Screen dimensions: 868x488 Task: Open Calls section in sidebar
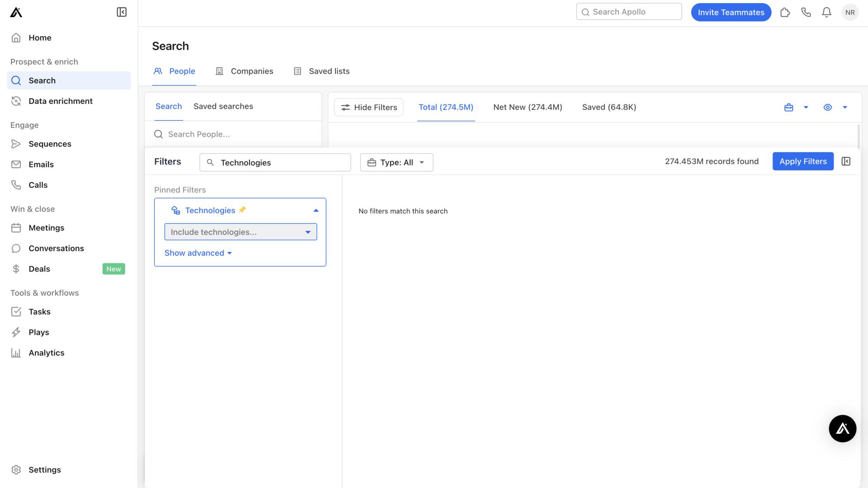coord(38,185)
